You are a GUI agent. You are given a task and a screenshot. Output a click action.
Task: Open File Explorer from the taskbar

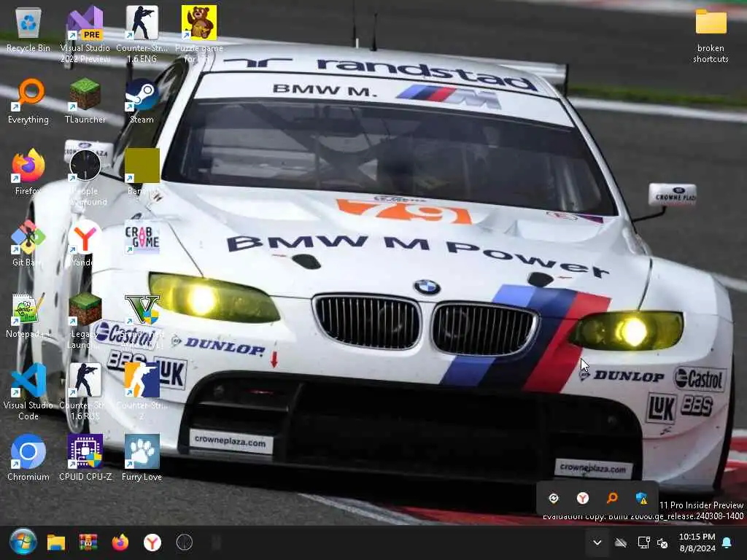pos(55,542)
